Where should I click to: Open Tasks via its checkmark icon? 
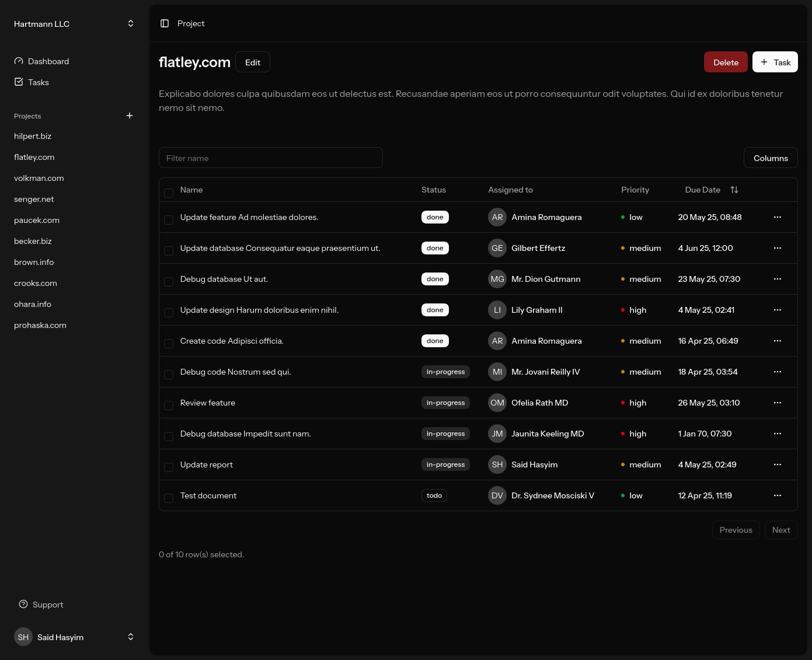19,82
